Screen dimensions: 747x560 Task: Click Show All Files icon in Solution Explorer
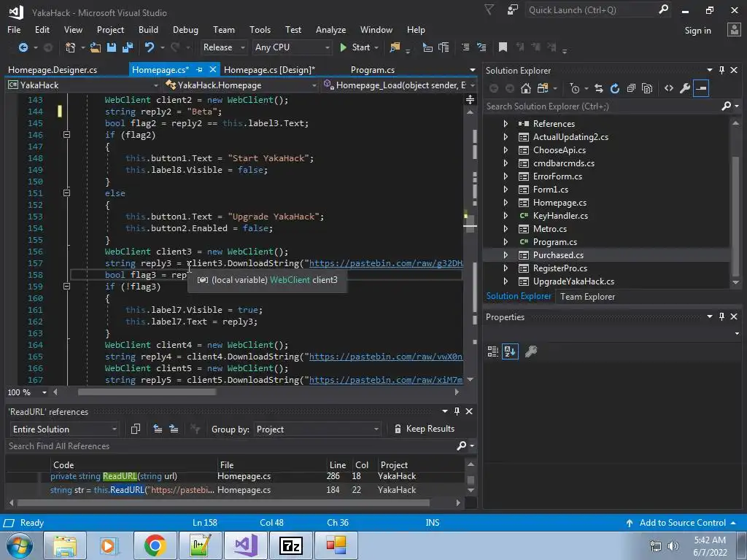[x=647, y=88]
